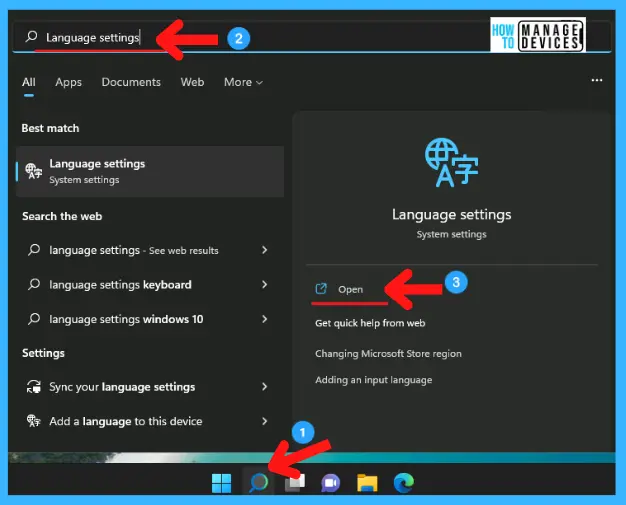Open 'Changing Microsoft Store region' help link

[388, 354]
